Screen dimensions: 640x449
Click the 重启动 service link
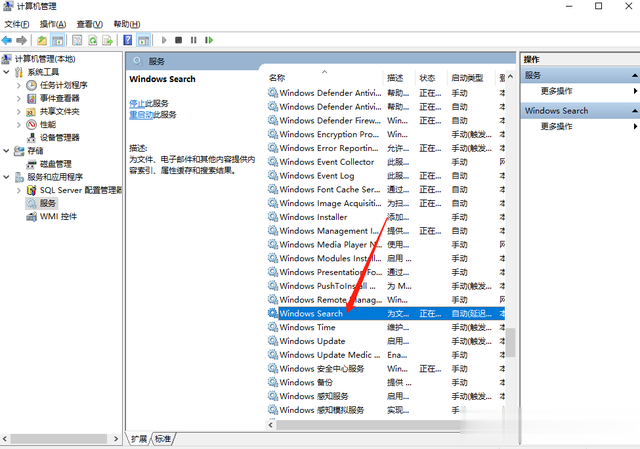coord(141,115)
